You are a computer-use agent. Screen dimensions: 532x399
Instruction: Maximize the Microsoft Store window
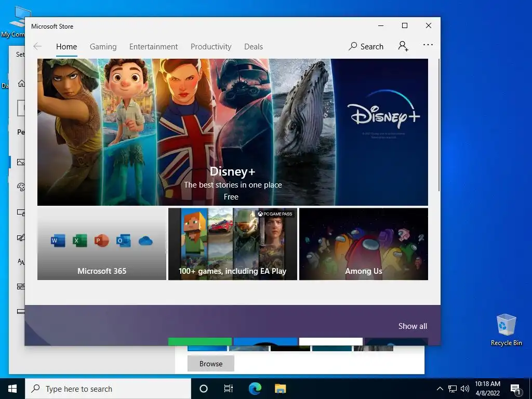coord(404,26)
